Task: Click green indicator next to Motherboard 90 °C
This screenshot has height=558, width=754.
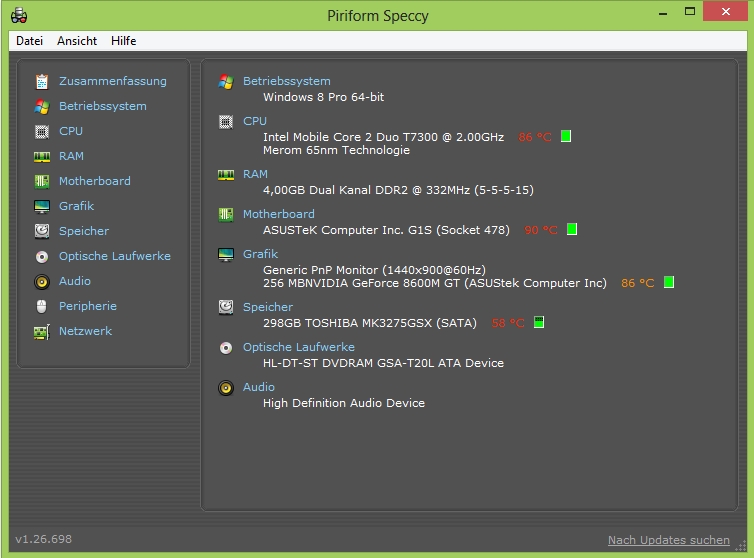Action: click(572, 229)
